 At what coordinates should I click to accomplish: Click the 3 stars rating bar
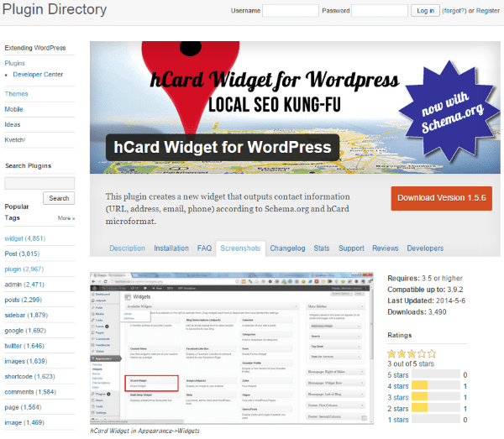[436, 396]
